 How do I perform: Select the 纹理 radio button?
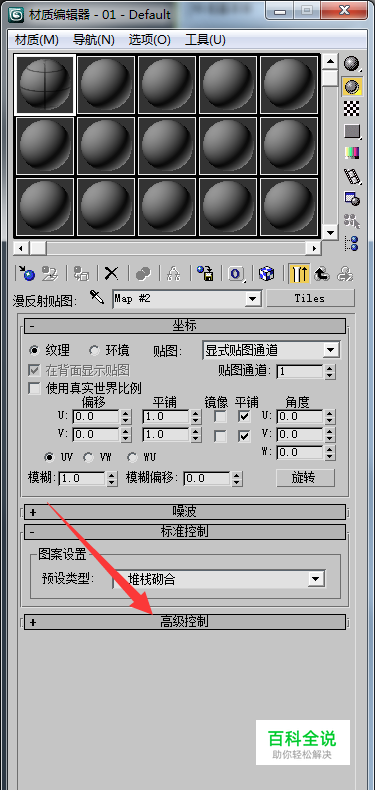click(x=35, y=350)
